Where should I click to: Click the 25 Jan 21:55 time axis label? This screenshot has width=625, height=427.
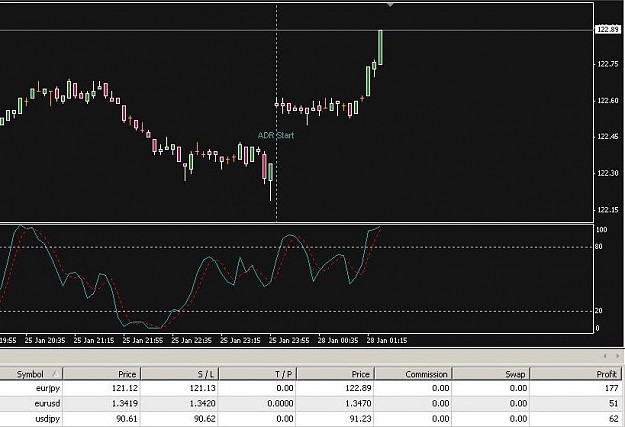pyautogui.click(x=143, y=340)
